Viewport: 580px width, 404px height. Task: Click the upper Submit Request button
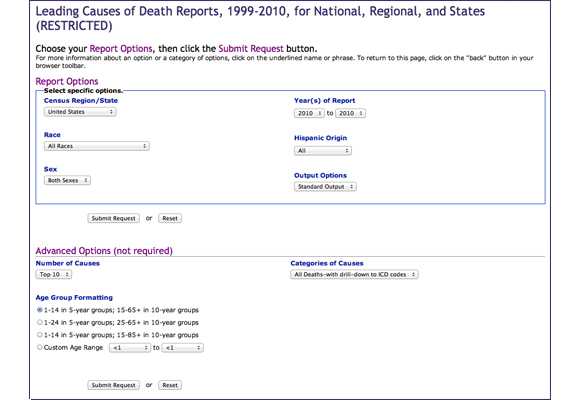point(114,218)
